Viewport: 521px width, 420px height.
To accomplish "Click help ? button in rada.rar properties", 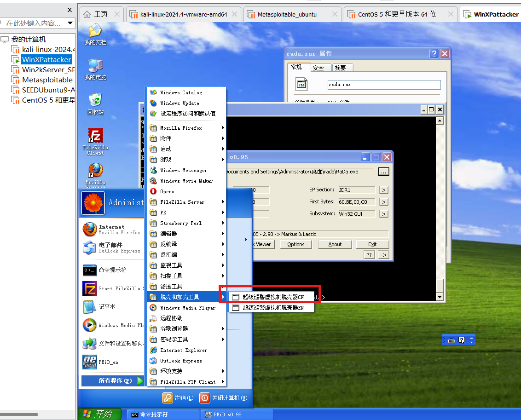I will (434, 53).
